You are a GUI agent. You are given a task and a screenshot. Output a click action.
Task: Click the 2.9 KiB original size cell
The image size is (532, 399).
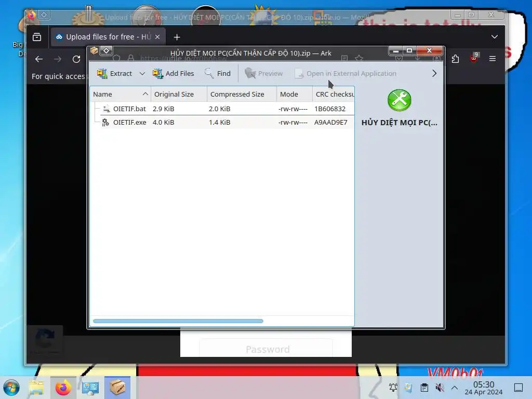coord(163,109)
